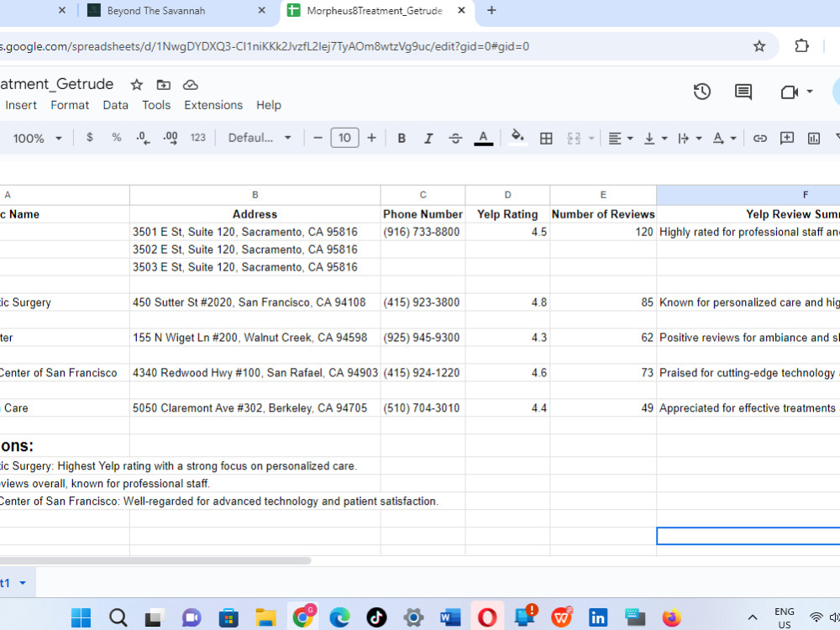The width and height of the screenshot is (840, 630).
Task: Open the Extensions menu
Action: click(213, 105)
